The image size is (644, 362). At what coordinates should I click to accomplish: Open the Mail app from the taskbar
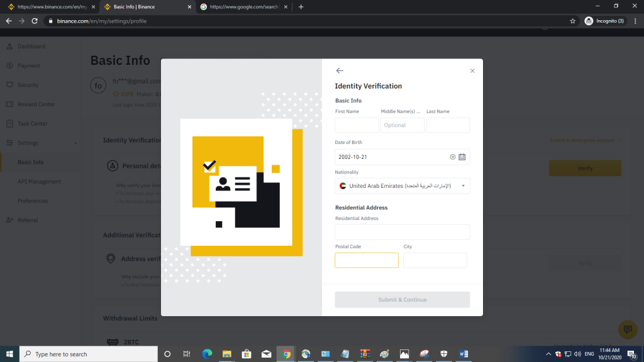(266, 354)
